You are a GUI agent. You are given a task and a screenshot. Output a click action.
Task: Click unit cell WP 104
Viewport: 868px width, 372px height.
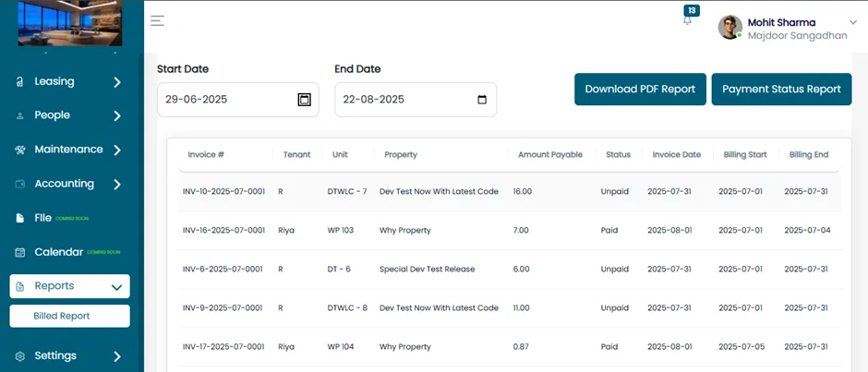tap(341, 347)
